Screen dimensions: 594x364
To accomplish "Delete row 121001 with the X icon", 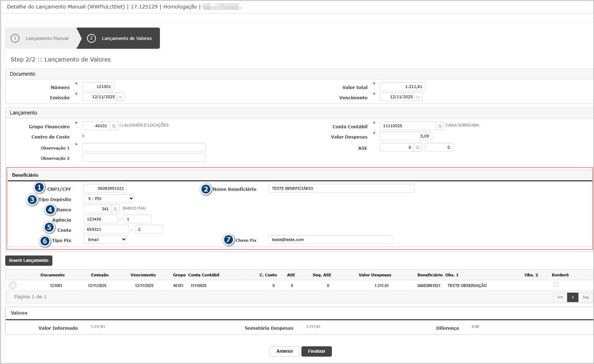I will [12, 286].
